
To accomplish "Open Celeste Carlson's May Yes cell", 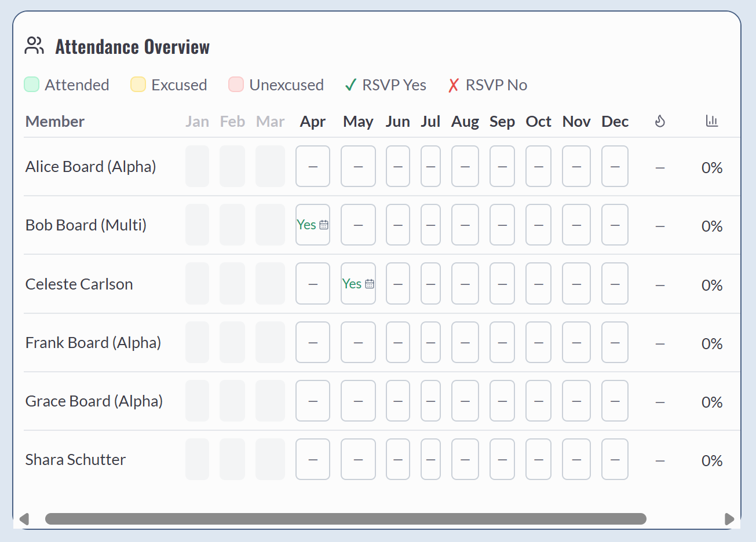I will (x=358, y=284).
